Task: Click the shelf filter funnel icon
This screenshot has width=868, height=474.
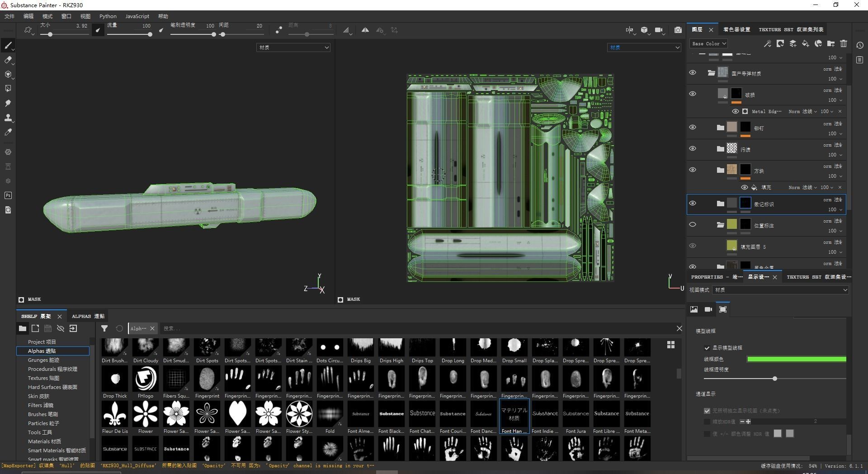Action: pyautogui.click(x=104, y=328)
